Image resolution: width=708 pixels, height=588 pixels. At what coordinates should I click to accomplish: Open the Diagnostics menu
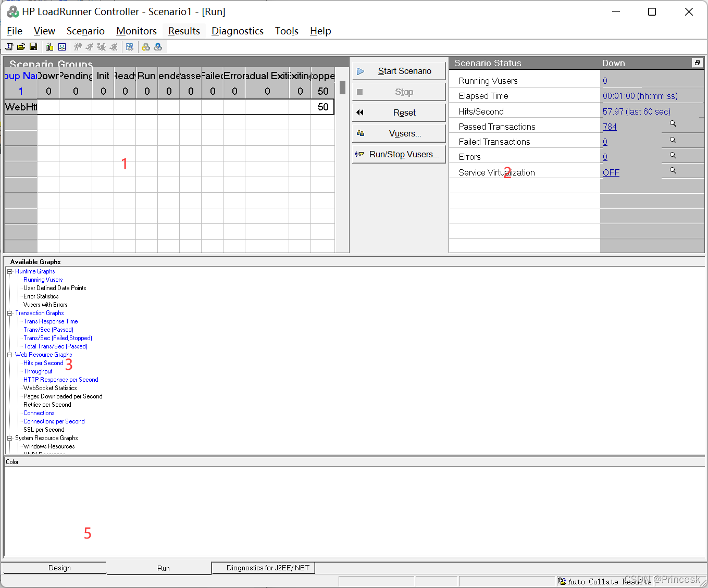coord(238,31)
